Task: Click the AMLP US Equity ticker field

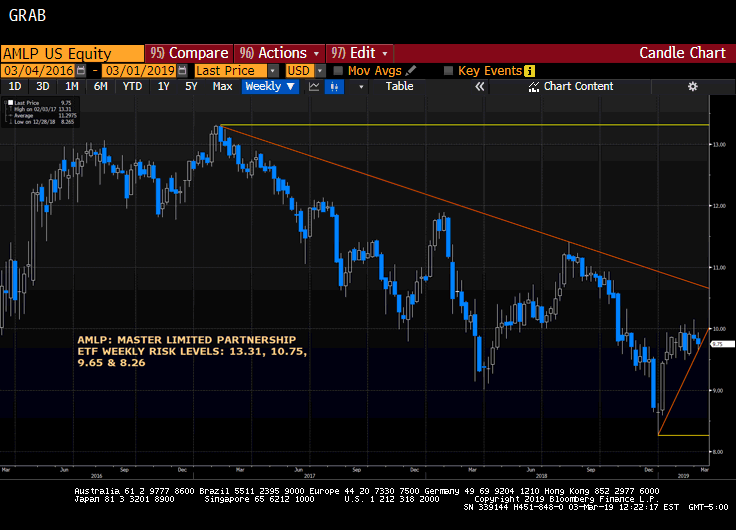Action: (72, 54)
